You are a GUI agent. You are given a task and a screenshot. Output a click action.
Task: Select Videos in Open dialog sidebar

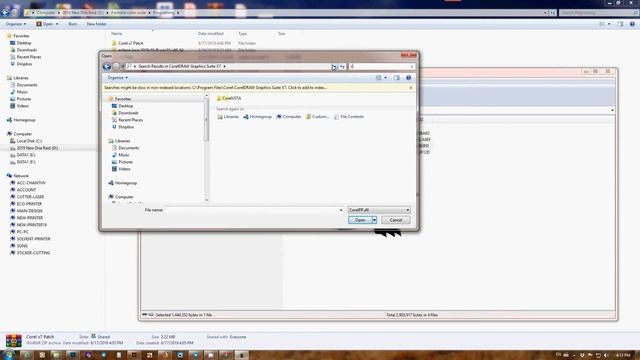point(121,169)
